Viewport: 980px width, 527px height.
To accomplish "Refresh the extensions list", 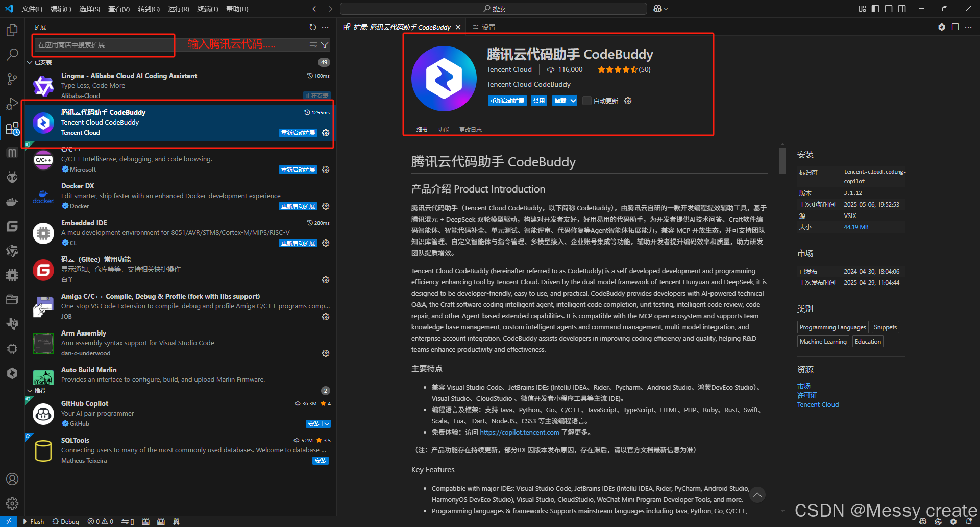I will 313,27.
